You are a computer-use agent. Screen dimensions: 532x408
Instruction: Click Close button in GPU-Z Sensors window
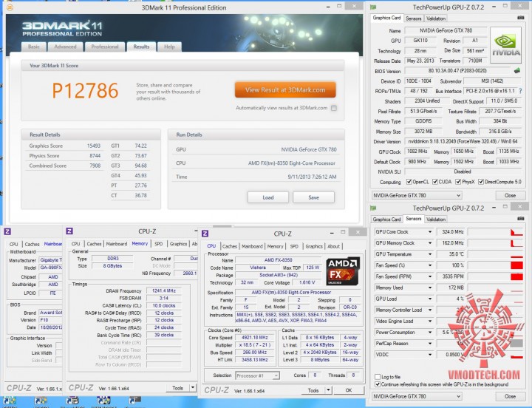(x=510, y=396)
